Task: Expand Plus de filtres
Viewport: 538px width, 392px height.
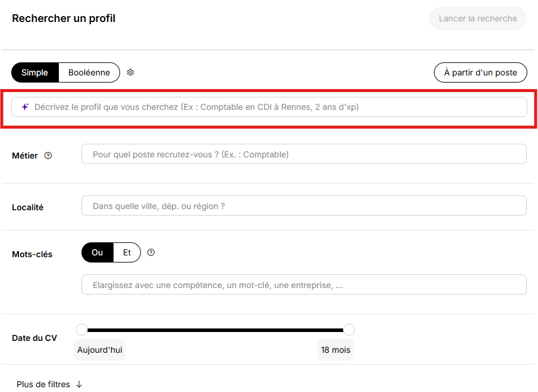Action: pyautogui.click(x=49, y=384)
